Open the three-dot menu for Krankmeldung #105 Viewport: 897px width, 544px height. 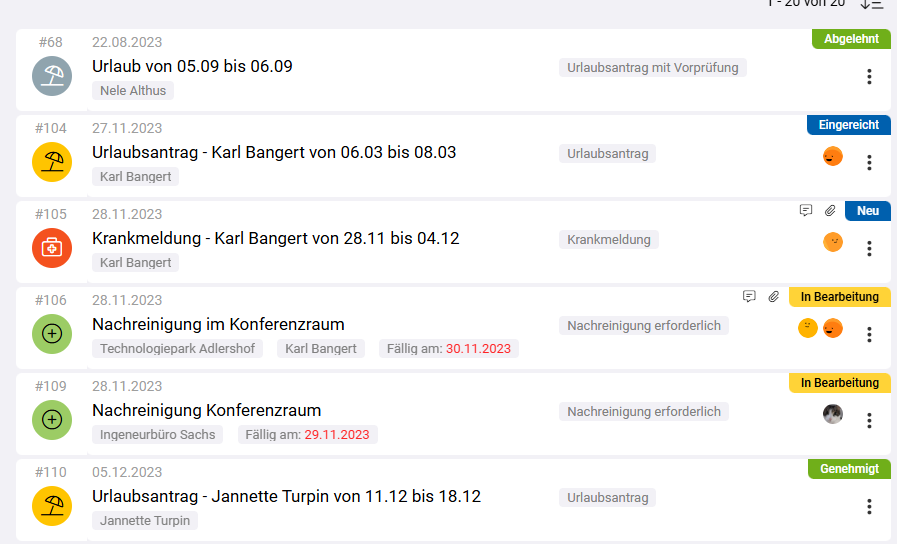[869, 248]
